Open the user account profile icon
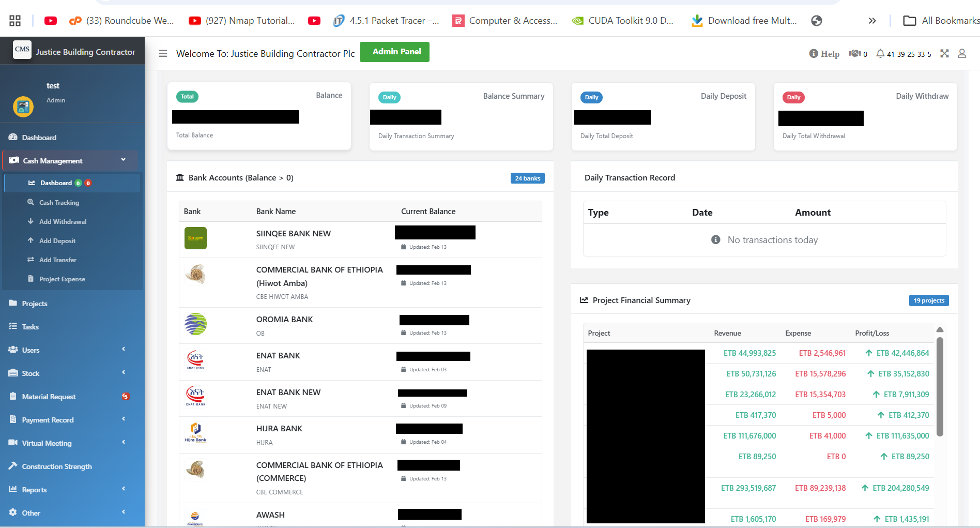The width and height of the screenshot is (980, 528). pos(962,53)
